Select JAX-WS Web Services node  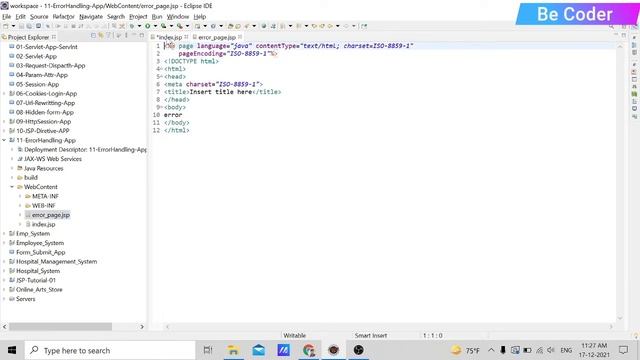pos(53,159)
